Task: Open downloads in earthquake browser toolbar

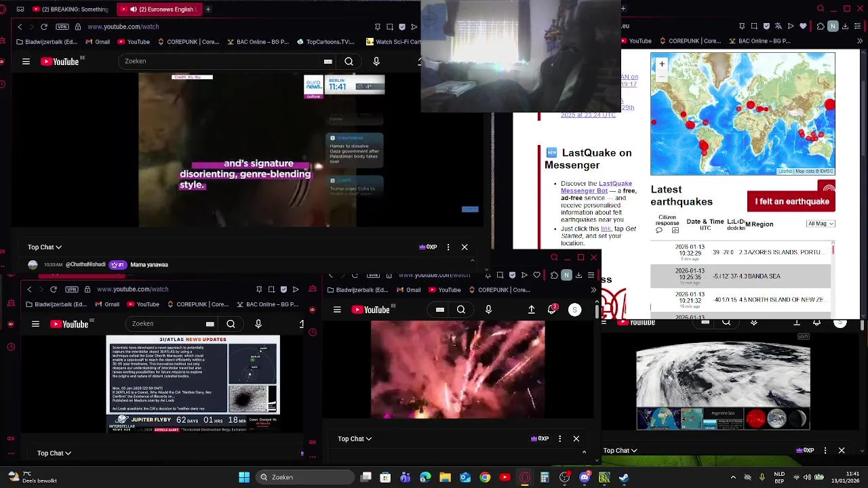Action: pos(846,26)
